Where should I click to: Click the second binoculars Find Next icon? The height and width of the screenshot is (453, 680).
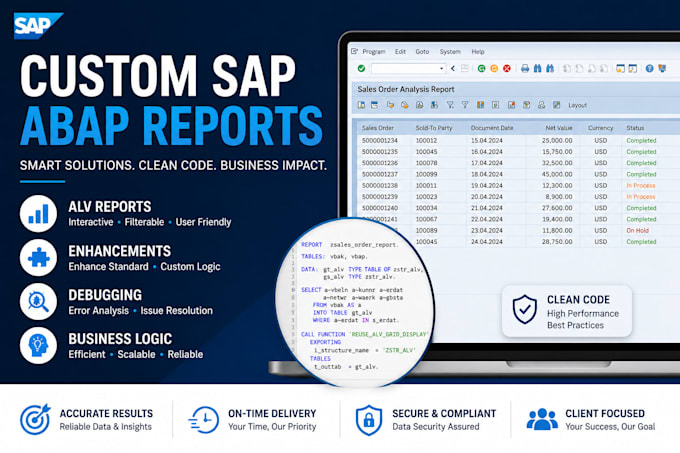(x=550, y=68)
